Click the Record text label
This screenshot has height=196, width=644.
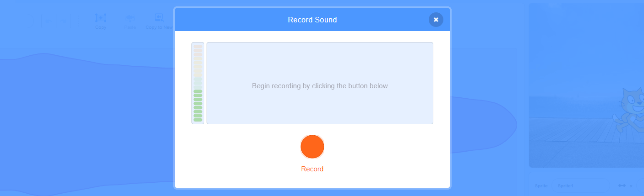tap(312, 169)
